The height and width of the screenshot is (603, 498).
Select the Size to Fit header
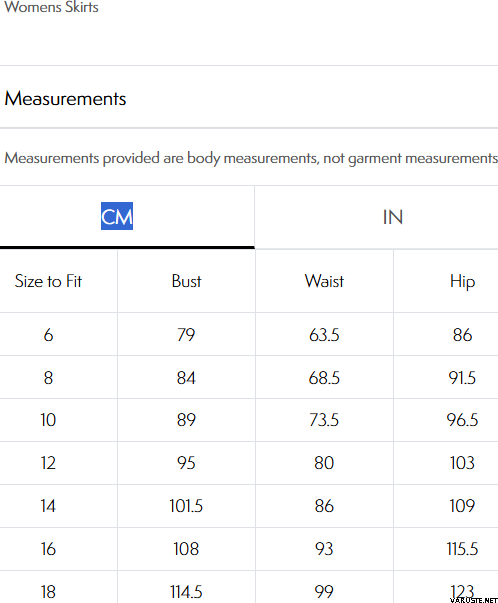pyautogui.click(x=48, y=281)
